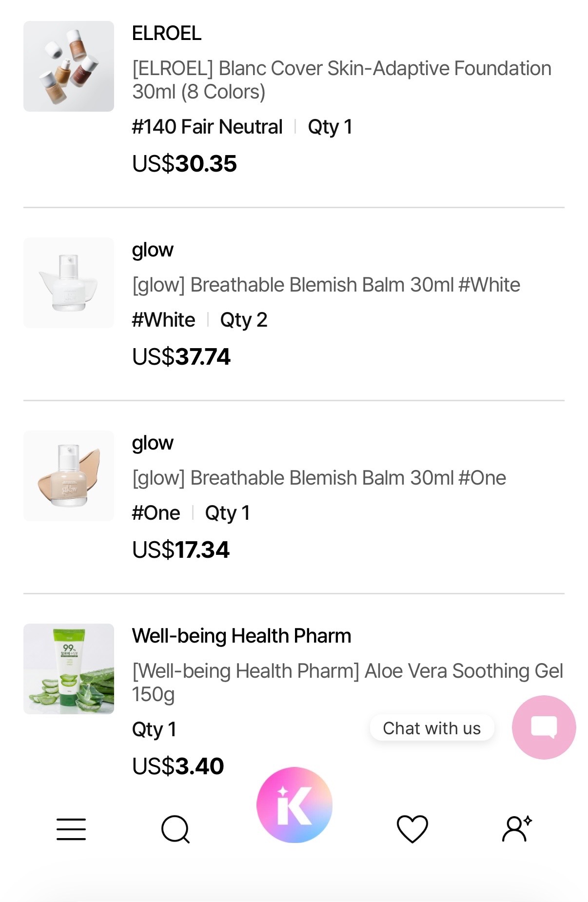
Task: Open the Breathable Blemish Balm #White title
Action: 326,285
